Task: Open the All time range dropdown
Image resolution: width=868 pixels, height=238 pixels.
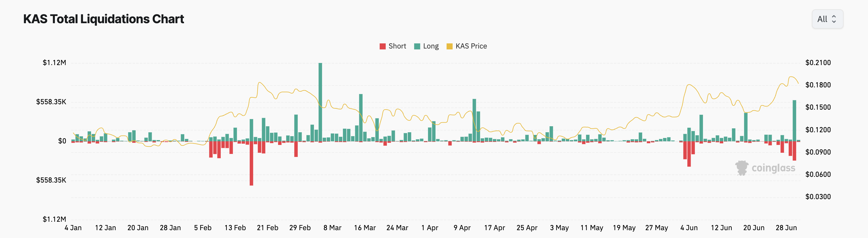Action: pos(827,19)
